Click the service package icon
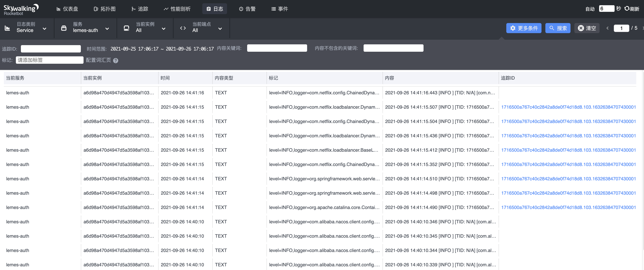The image size is (644, 270). tap(64, 28)
